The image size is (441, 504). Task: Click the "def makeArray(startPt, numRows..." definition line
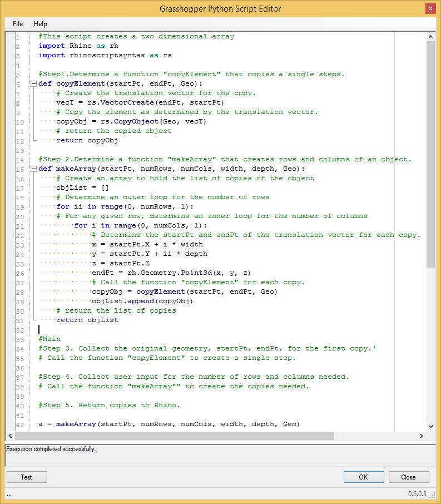(172, 169)
